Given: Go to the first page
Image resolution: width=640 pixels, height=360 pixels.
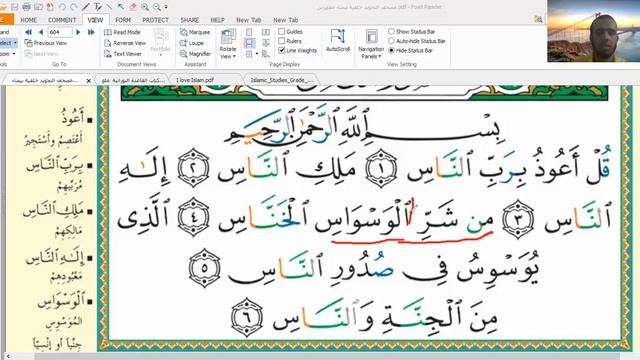Looking at the screenshot, I should (28, 32).
